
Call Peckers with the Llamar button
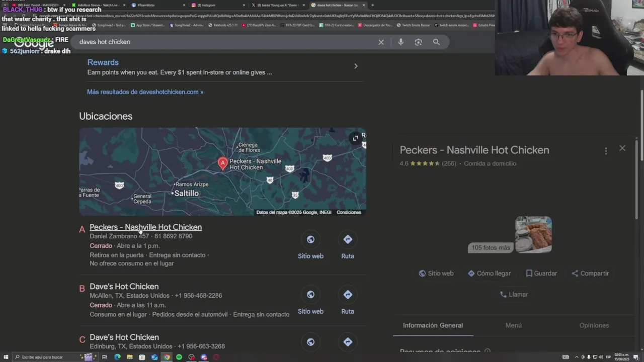click(x=514, y=295)
